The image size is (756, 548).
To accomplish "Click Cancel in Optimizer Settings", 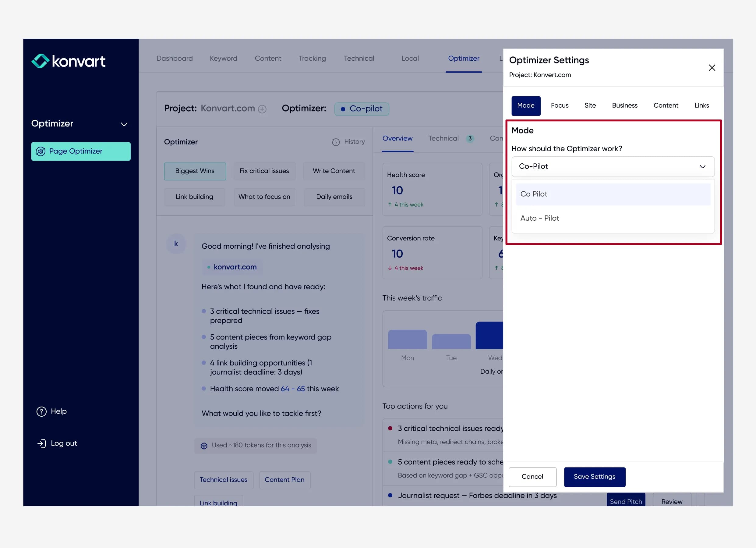I will point(532,477).
